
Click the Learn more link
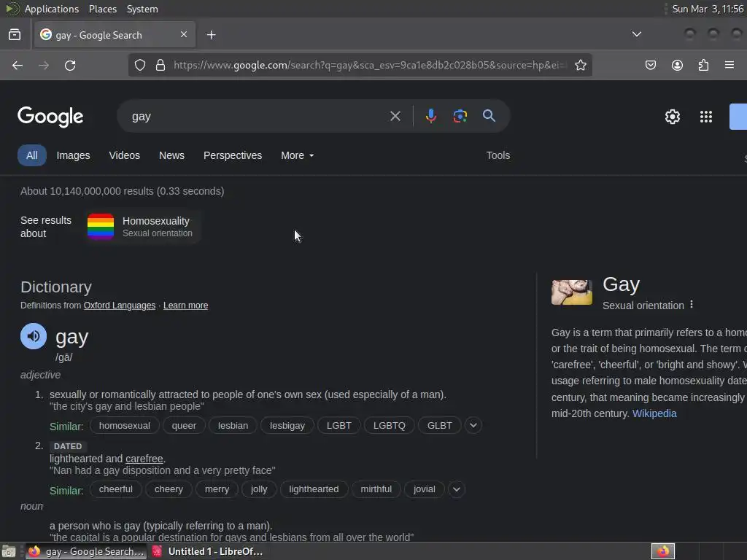tap(186, 306)
